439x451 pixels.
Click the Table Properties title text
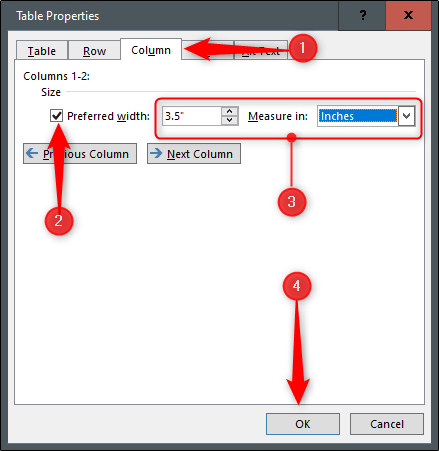pyautogui.click(x=58, y=16)
